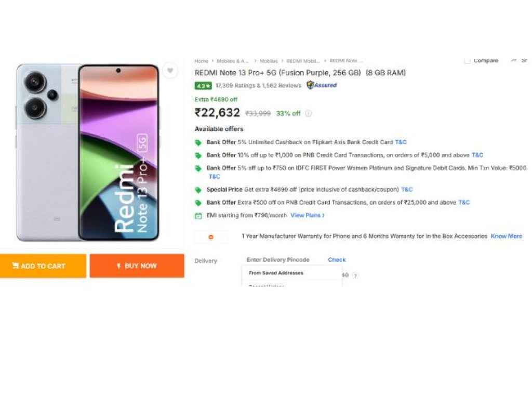Open Mobiles from the breadcrumb trail

(270, 61)
